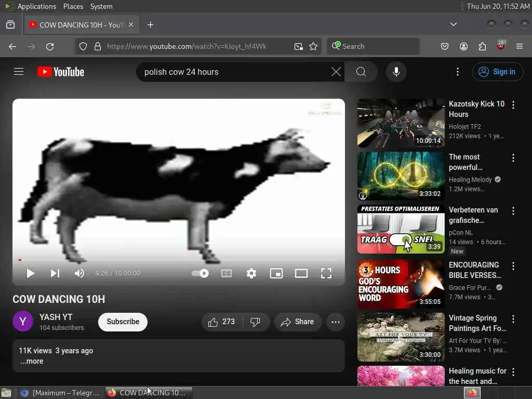This screenshot has height=399, width=532.
Task: Start voice search with microphone
Action: click(396, 72)
